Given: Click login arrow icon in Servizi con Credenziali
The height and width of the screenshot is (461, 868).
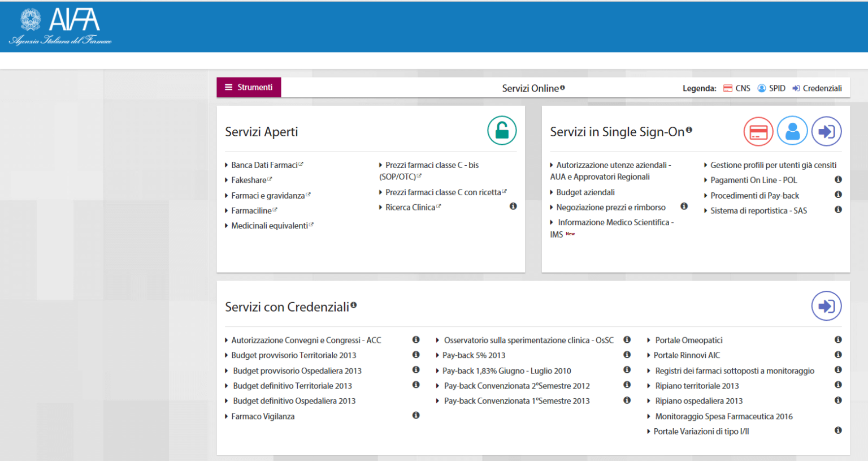Looking at the screenshot, I should pos(826,306).
